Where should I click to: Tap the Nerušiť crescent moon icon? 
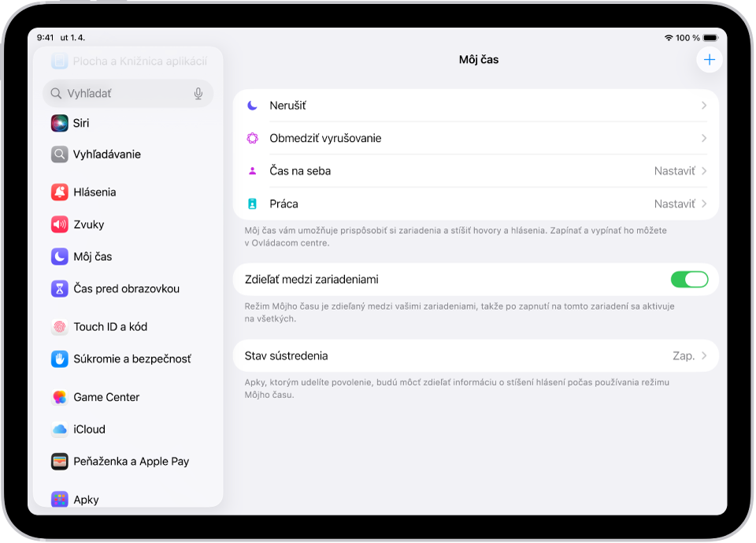click(x=252, y=106)
